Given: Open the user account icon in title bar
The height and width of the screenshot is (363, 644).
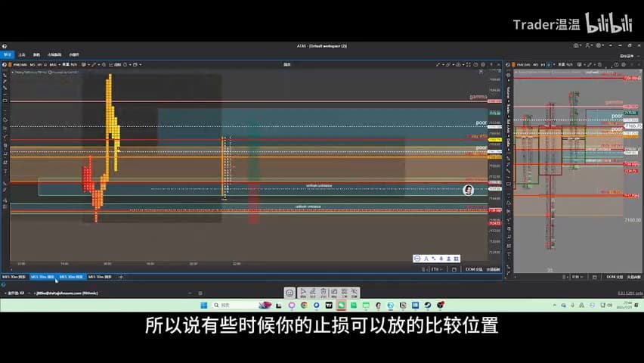Looking at the screenshot, I should (588, 45).
